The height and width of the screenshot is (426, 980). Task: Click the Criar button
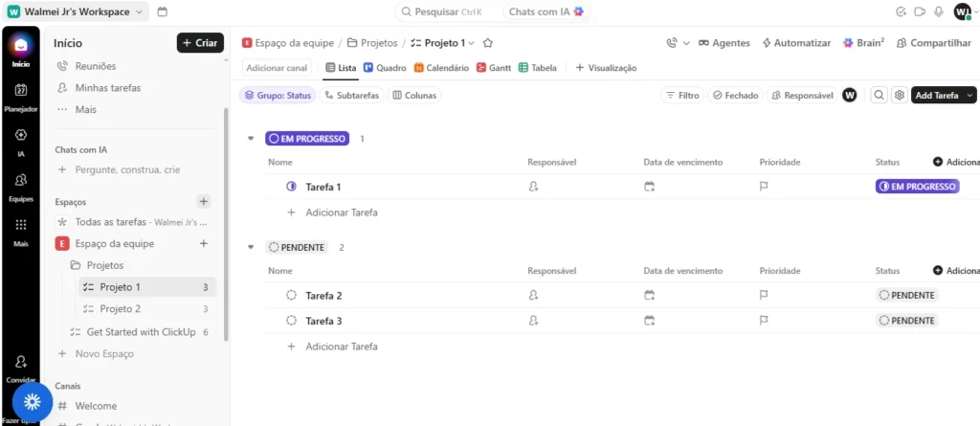[x=200, y=42]
